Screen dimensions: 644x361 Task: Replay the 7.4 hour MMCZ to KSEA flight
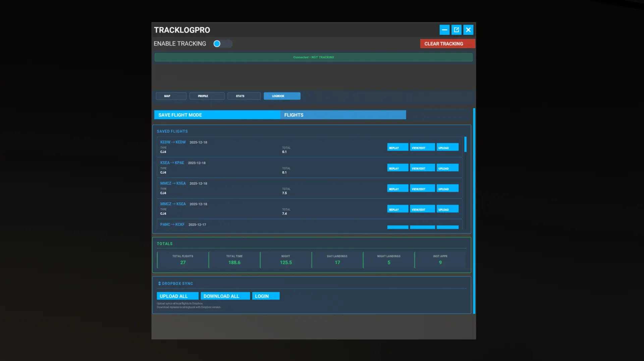[397, 209]
